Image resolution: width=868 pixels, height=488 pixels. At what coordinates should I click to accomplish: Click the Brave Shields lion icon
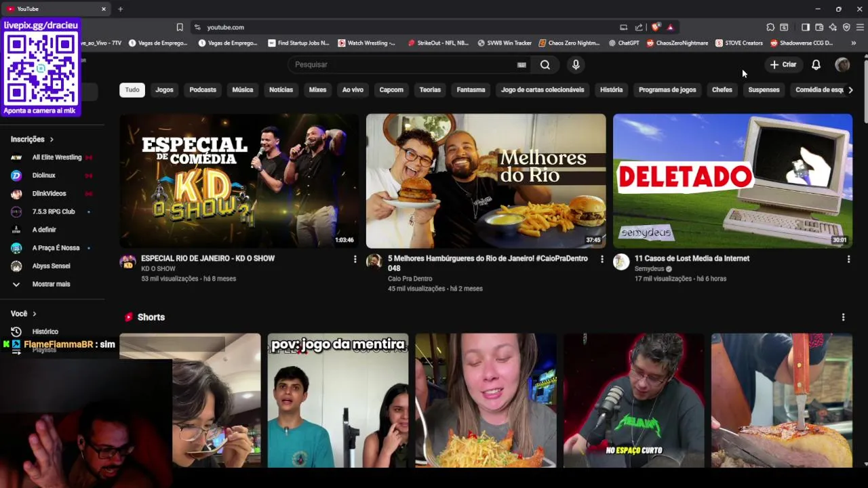coord(656,27)
